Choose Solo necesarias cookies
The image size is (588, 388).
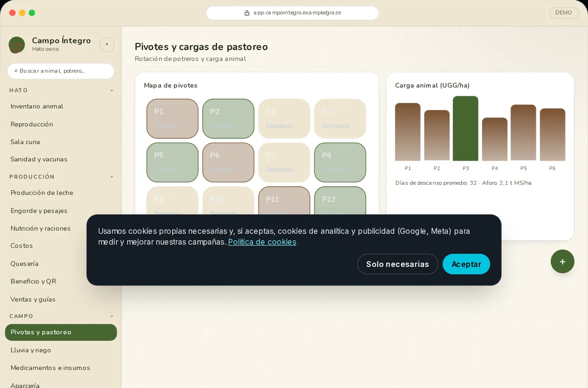397,264
